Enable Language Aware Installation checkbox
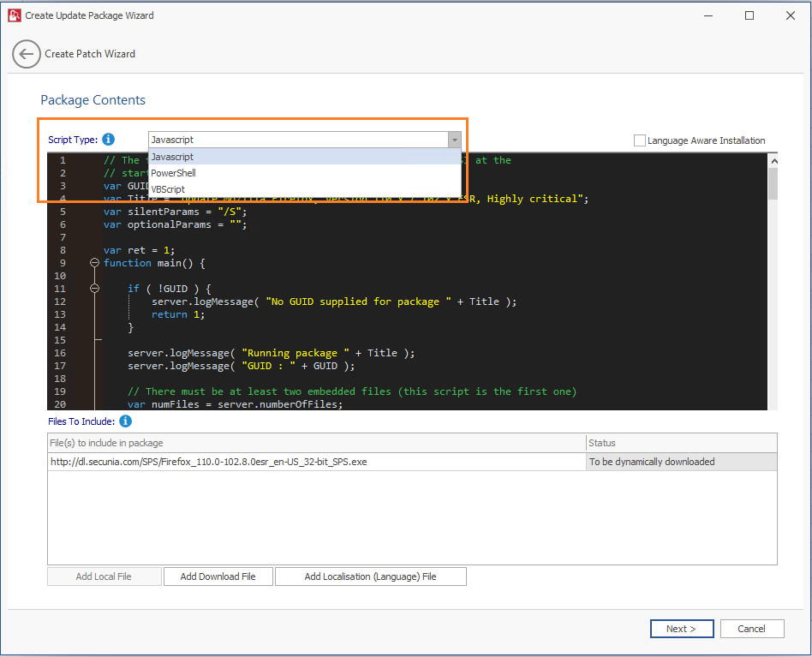812x657 pixels. pos(640,140)
